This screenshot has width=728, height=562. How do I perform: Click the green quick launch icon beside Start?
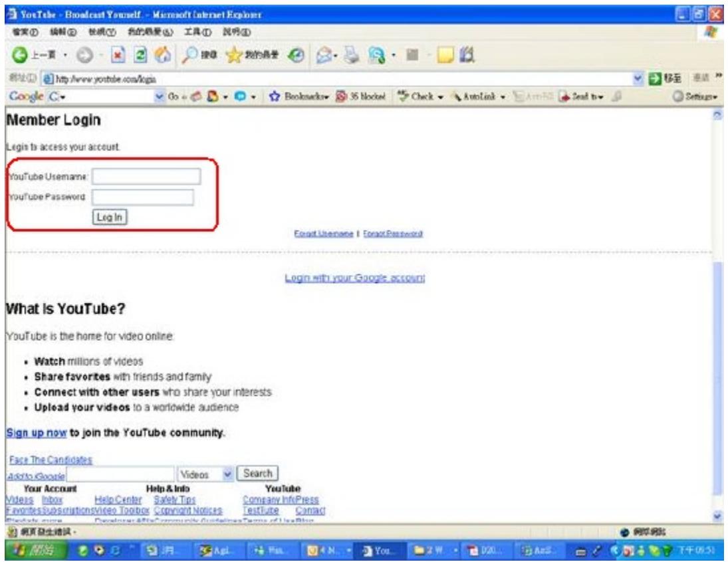(84, 551)
